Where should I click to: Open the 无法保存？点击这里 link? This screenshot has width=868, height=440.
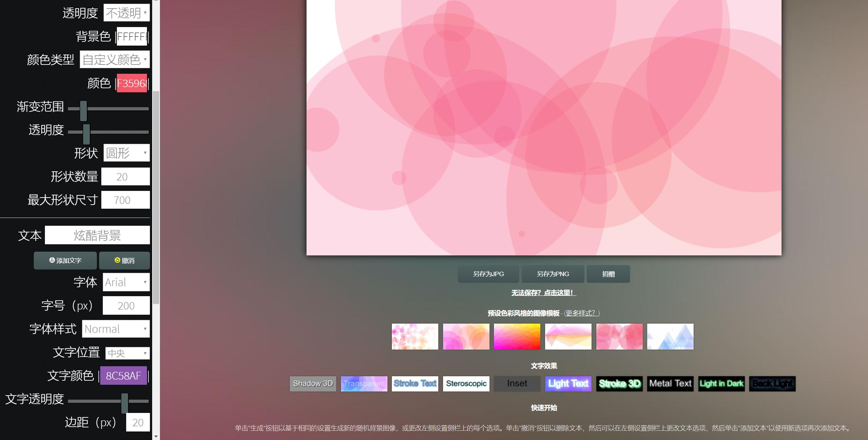(544, 293)
